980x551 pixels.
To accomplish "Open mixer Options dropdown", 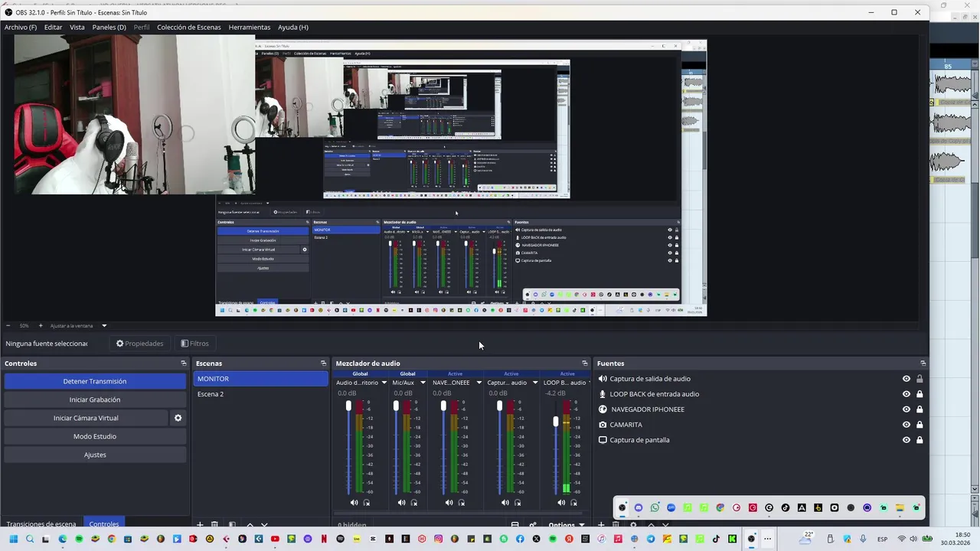I will 567,525.
